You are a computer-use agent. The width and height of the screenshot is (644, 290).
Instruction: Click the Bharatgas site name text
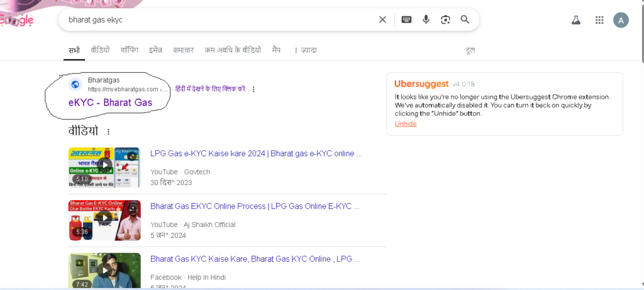(104, 80)
